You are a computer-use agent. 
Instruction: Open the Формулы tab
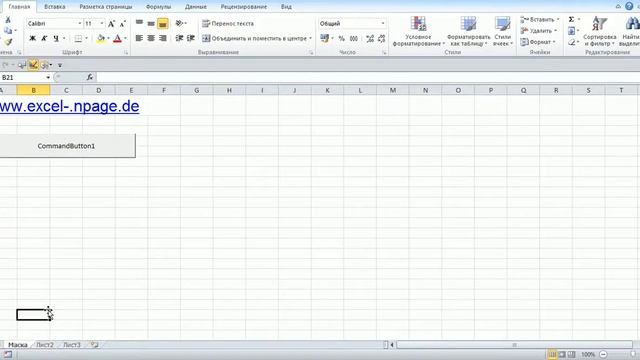tap(158, 7)
